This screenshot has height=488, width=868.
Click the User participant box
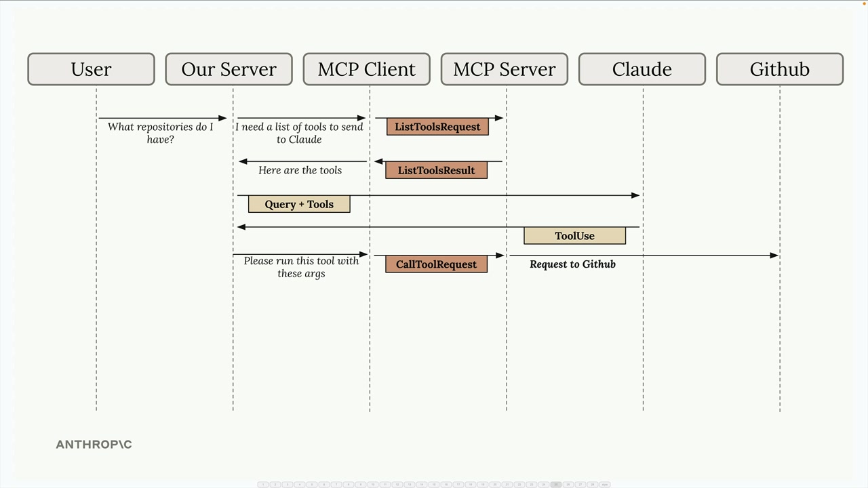point(91,69)
